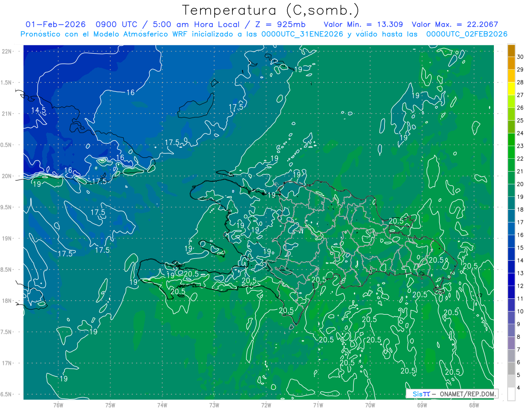Click the '75W' longitude axis label
Image resolution: width=532 pixels, height=411 pixels.
tap(110, 405)
